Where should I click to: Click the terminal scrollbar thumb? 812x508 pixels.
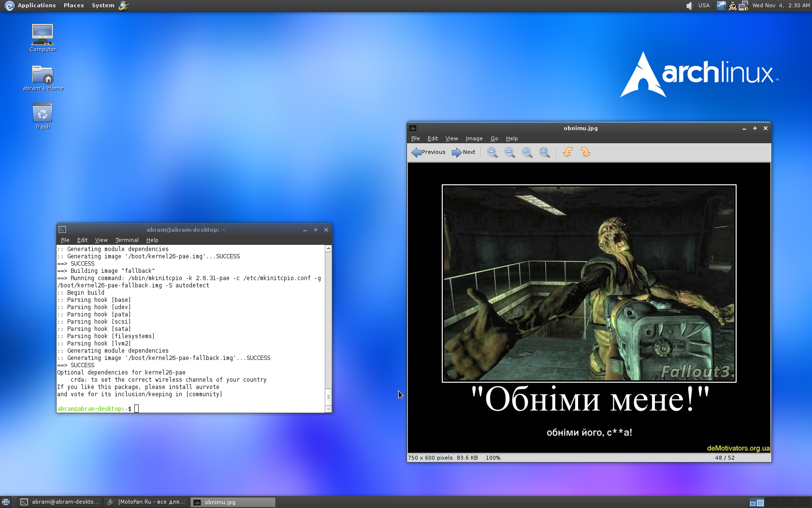click(x=328, y=397)
